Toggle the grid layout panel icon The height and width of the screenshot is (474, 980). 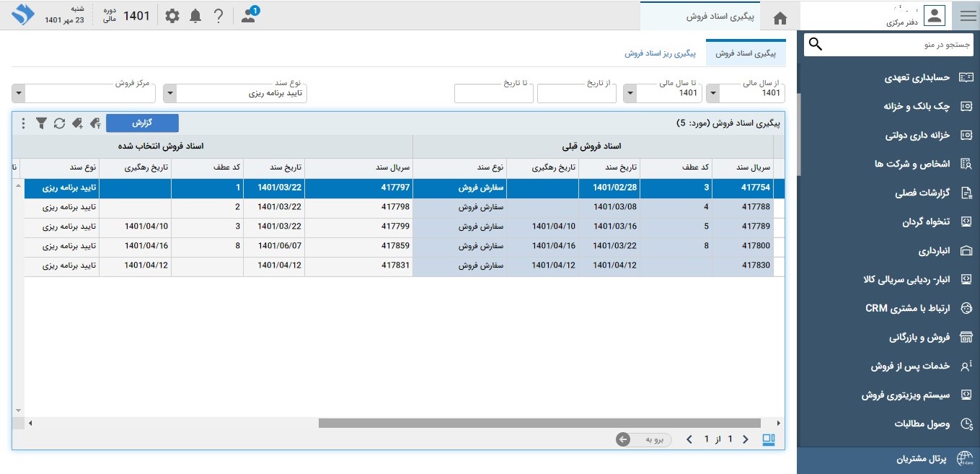pos(769,439)
